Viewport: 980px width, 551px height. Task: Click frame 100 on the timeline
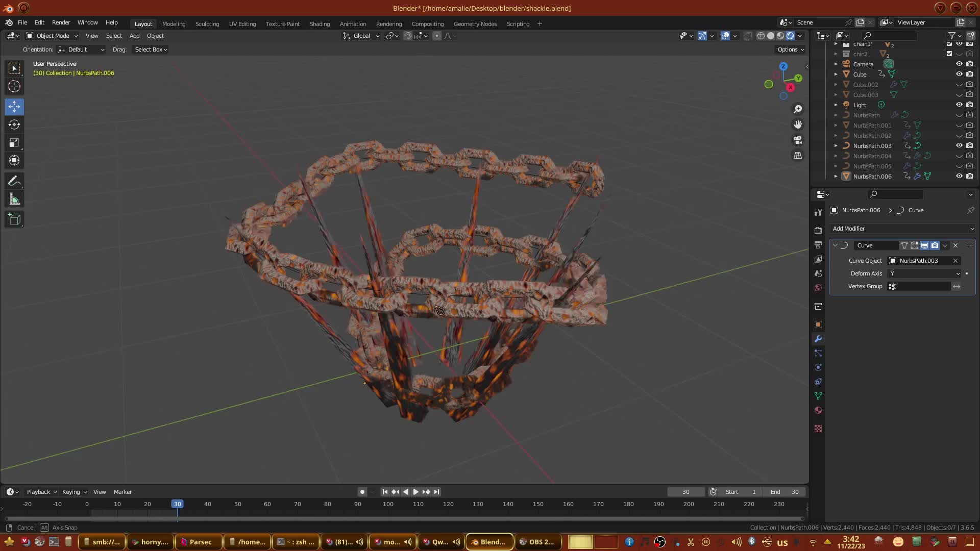(388, 504)
